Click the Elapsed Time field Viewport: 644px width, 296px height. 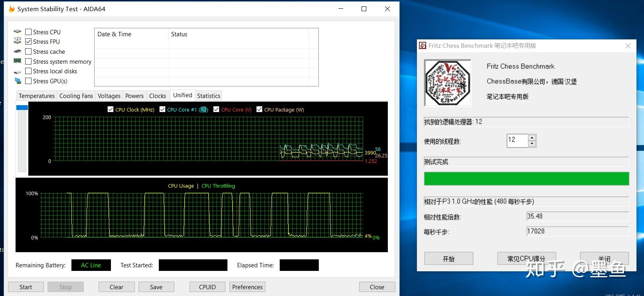point(299,265)
